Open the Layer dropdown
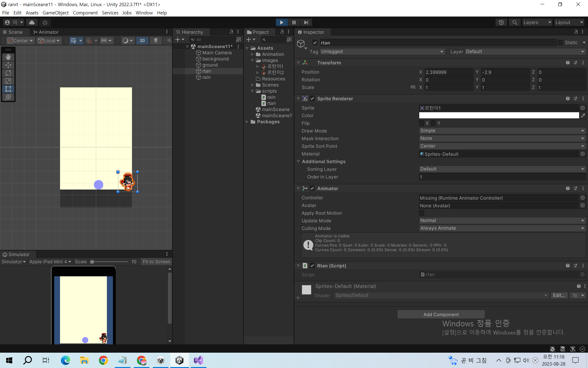This screenshot has height=368, width=588. pos(525,52)
